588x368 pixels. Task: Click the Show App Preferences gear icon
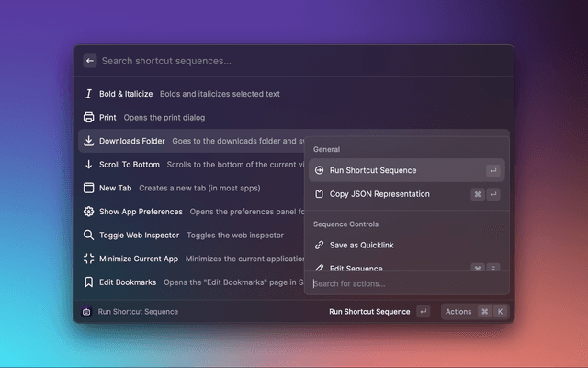(x=88, y=212)
